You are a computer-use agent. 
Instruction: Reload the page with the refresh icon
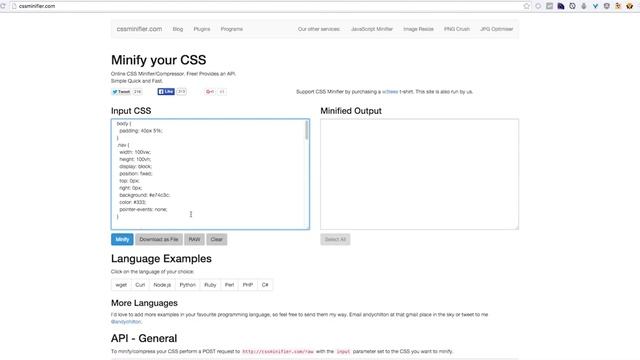[x=3, y=6]
